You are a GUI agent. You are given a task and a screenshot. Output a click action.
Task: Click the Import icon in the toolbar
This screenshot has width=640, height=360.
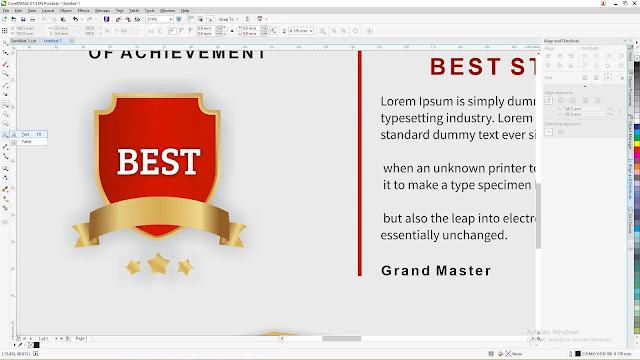click(118, 19)
